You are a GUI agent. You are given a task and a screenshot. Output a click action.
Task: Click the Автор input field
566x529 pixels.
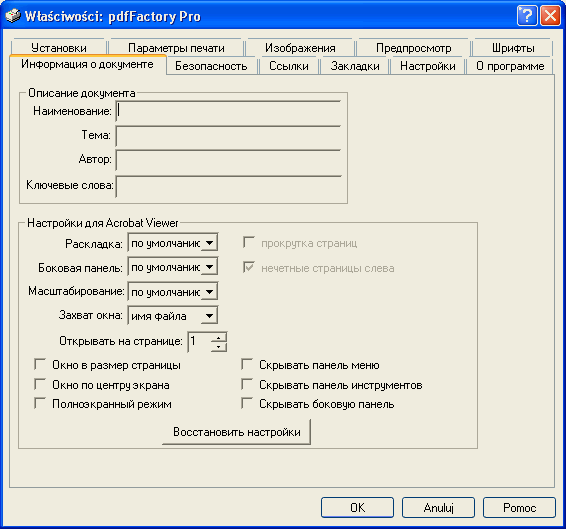point(228,160)
